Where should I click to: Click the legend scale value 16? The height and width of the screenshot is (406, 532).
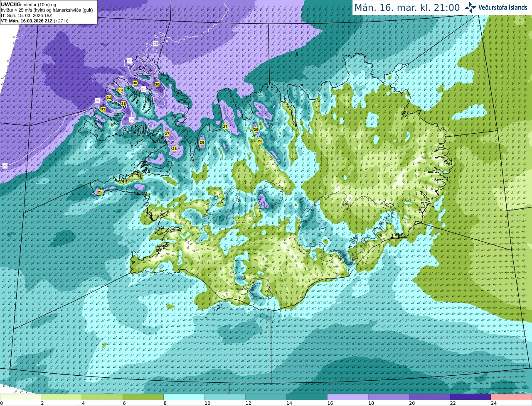pos(330,403)
